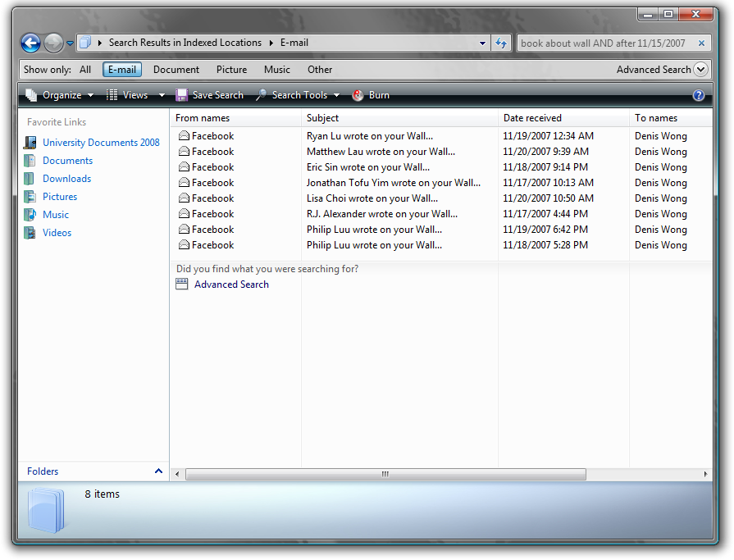Click the Advanced Search link below results
This screenshot has width=734, height=560.
pos(231,285)
